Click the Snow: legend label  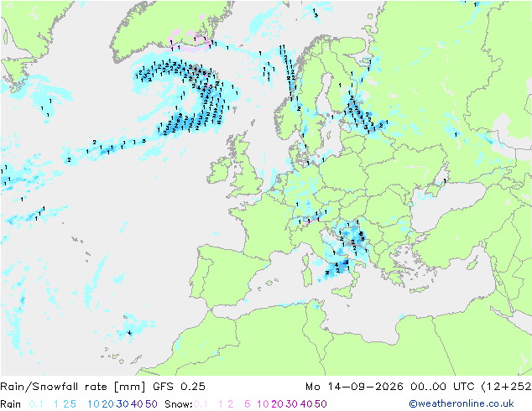tap(179, 404)
